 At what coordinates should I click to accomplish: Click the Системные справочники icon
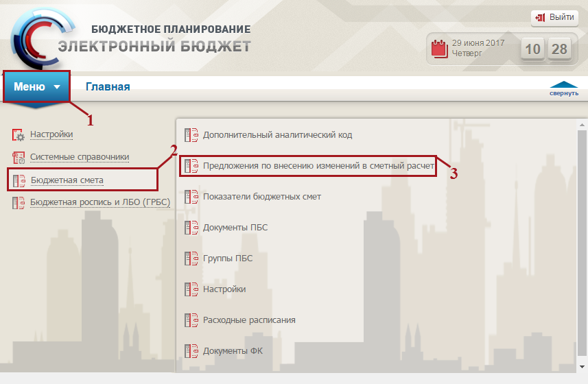click(x=19, y=157)
